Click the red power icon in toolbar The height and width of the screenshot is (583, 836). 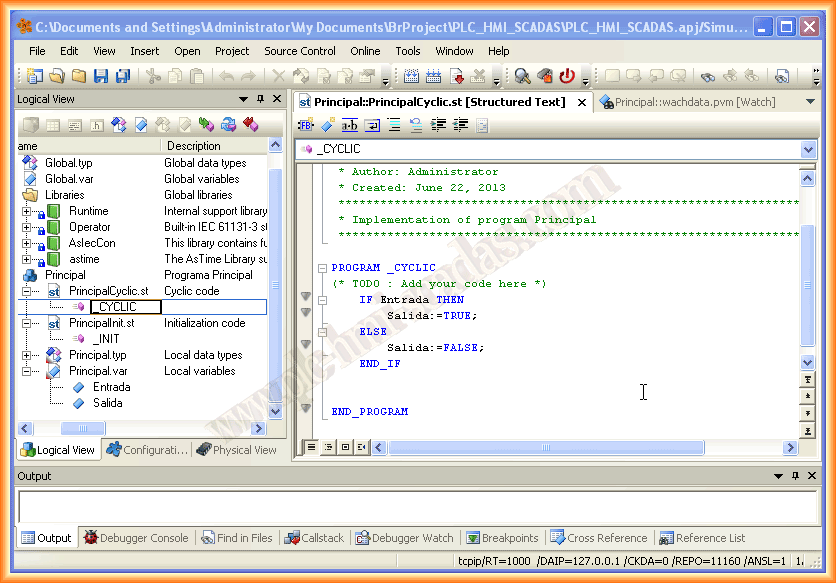point(567,75)
